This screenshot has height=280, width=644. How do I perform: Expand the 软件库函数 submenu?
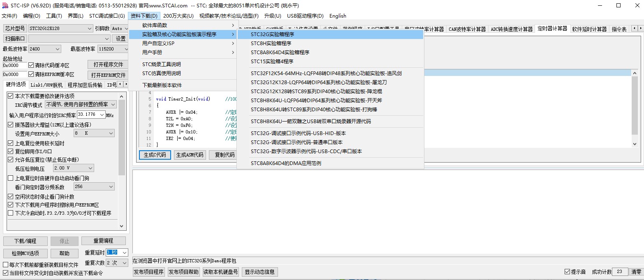[183, 25]
